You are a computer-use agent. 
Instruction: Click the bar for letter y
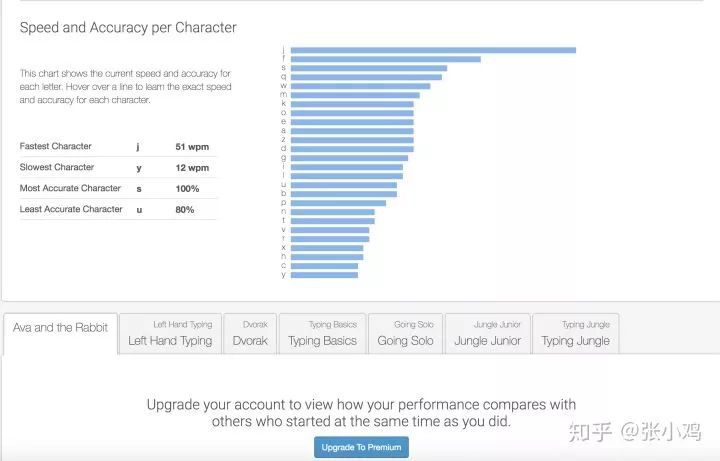[x=324, y=275]
